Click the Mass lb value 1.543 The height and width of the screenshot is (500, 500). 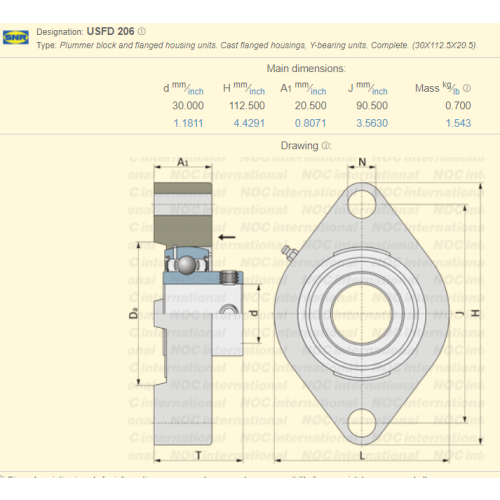458,123
